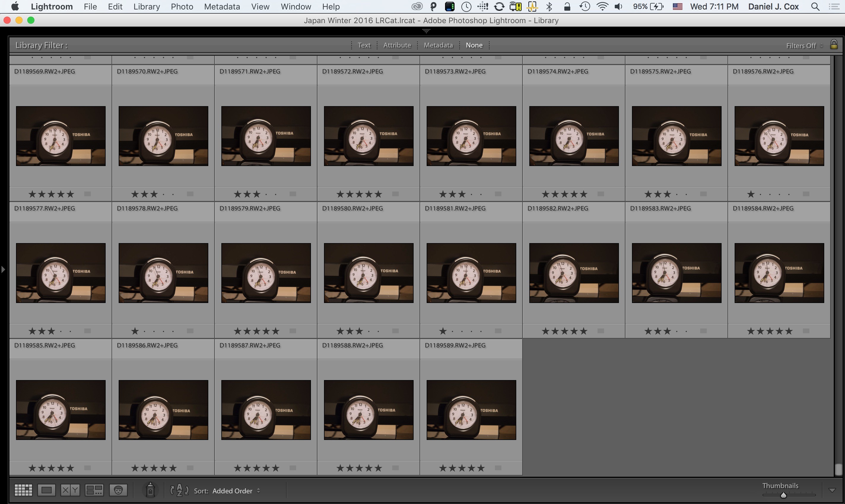Click the Library Filter lock icon
The width and height of the screenshot is (845, 504).
(x=834, y=44)
